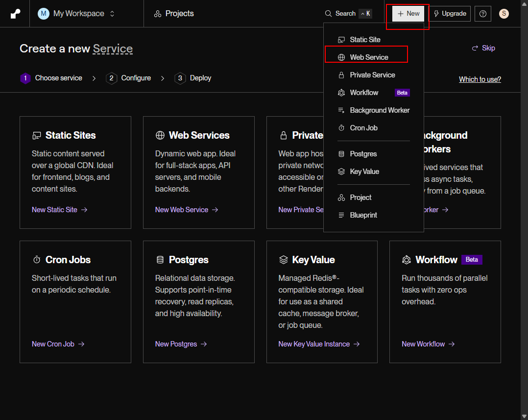This screenshot has height=420, width=528.
Task: Click the New Cron Job link
Action: (x=58, y=344)
